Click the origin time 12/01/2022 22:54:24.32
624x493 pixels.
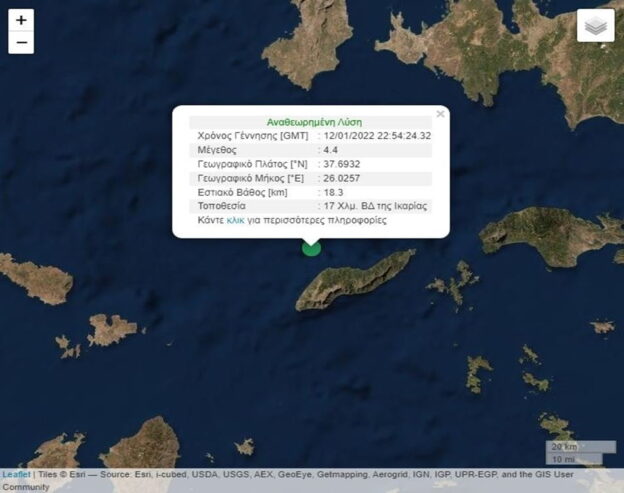point(377,135)
